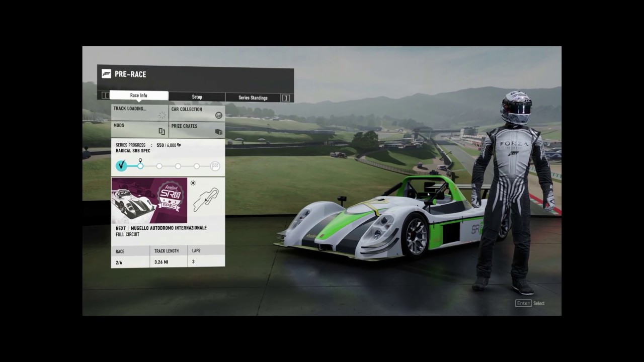Click the 'TRACK LENGTH' column header
Image resolution: width=644 pixels, height=362 pixels.
pos(167,251)
